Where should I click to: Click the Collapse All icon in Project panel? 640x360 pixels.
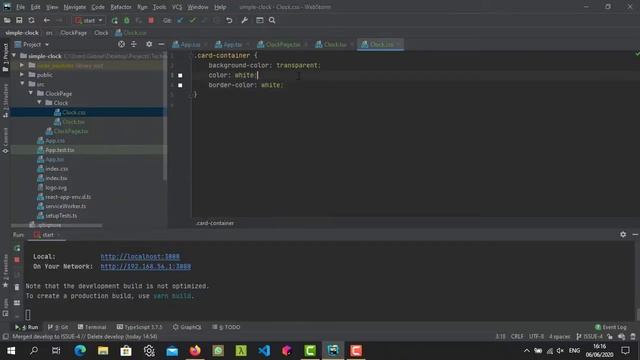click(x=133, y=44)
